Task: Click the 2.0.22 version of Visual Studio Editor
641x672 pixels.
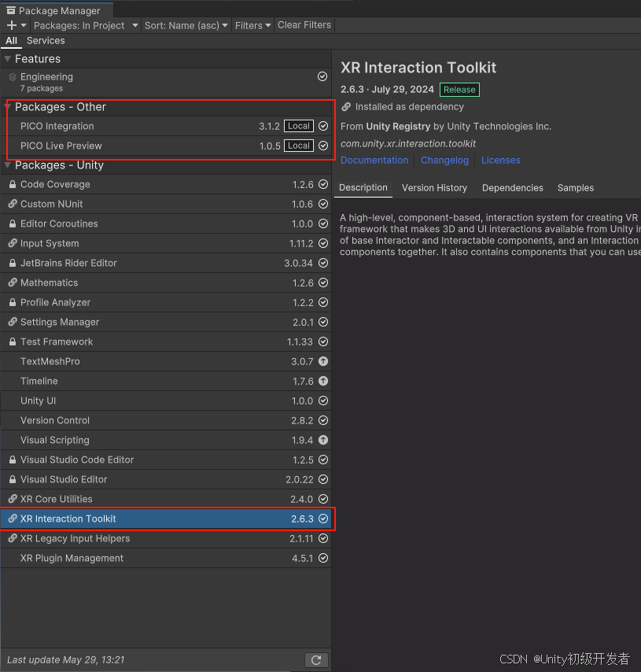Action: [300, 479]
